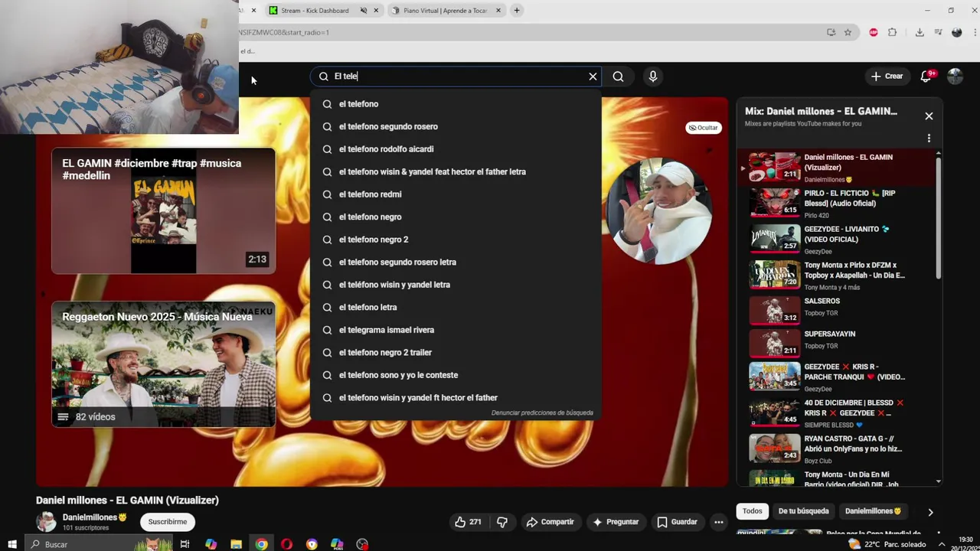Open the YouTube account avatar menu
The height and width of the screenshot is (551, 980).
click(955, 77)
